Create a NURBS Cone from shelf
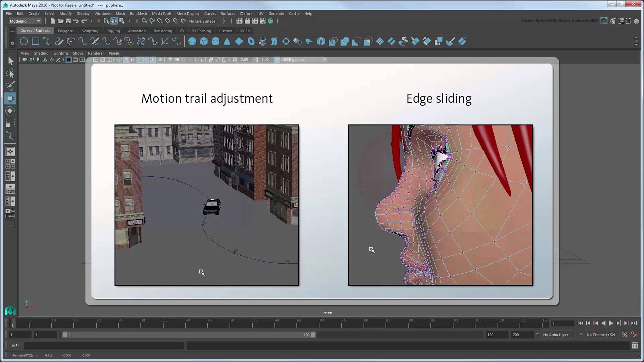 (227, 41)
